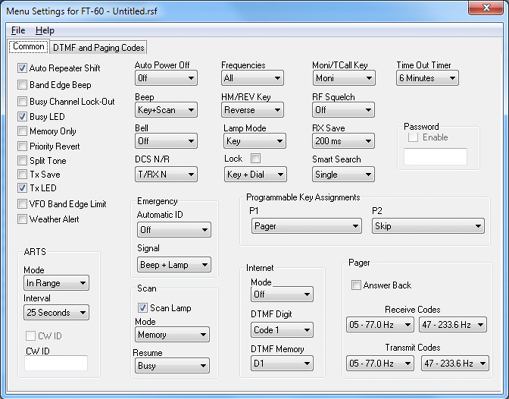509x399 pixels.
Task: Expand the ARTS Mode In Range dropdown
Action: pyautogui.click(x=56, y=283)
